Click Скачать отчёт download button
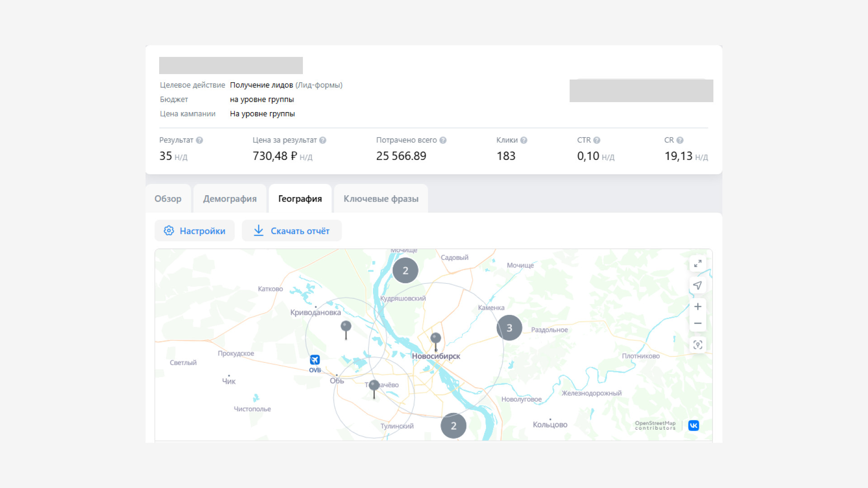 click(292, 231)
